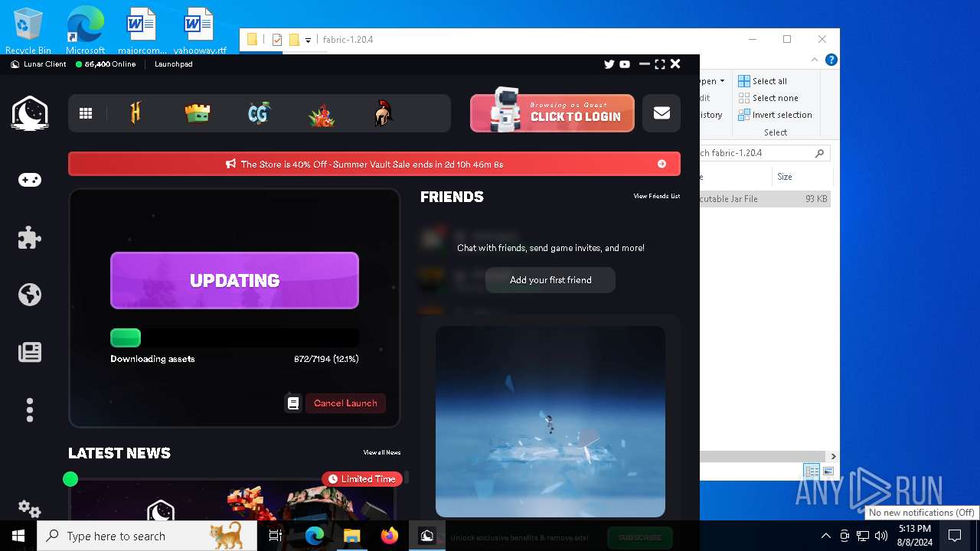
Task: Open File Explorer from taskbar
Action: [x=352, y=536]
